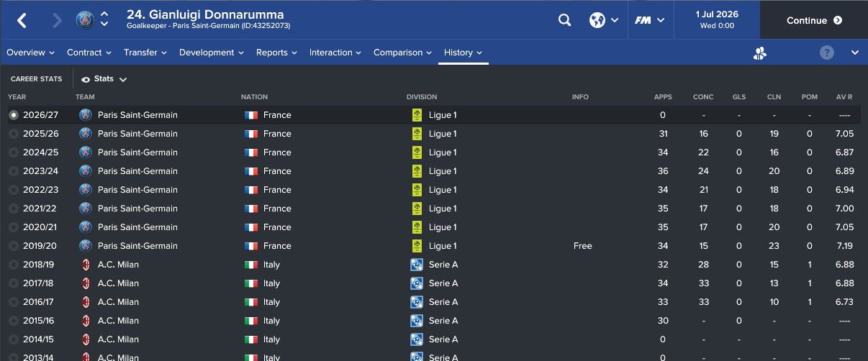Select the 2025/26 season radio button
This screenshot has width=868, height=361.
pyautogui.click(x=13, y=134)
